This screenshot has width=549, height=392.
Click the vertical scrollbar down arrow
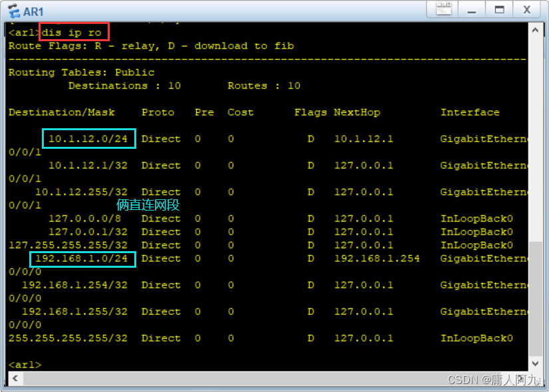coord(535,363)
